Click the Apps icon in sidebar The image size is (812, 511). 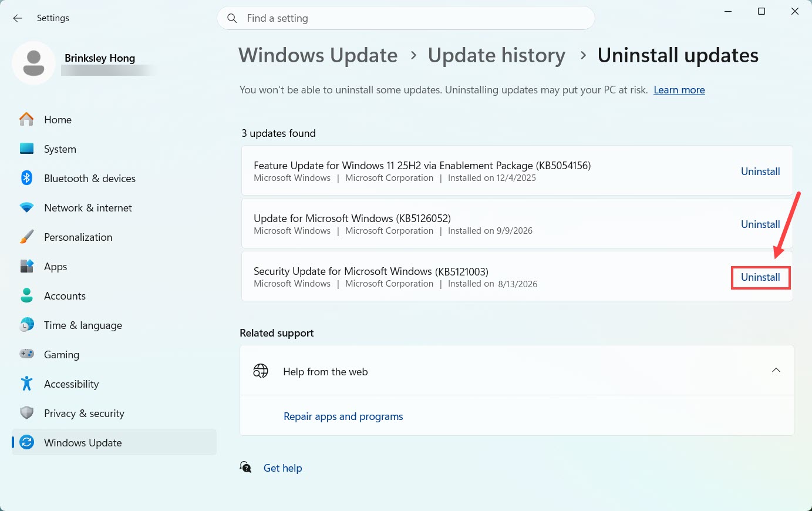[x=26, y=266]
